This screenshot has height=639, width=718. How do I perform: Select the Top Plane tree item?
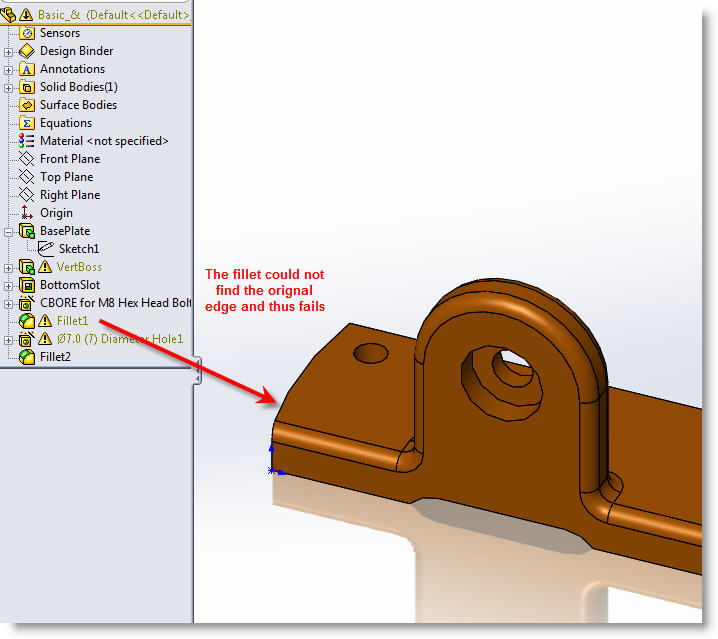click(66, 177)
